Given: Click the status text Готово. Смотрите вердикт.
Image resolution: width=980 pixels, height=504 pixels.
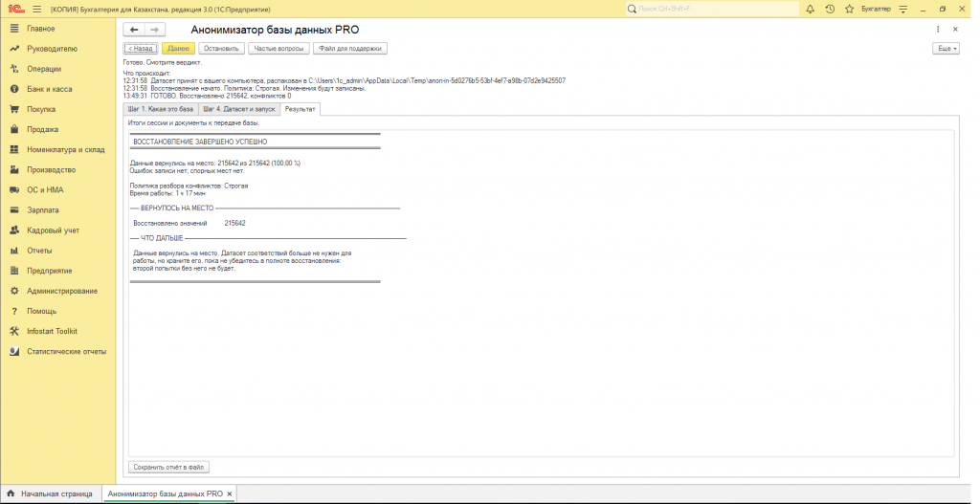Looking at the screenshot, I should [x=163, y=62].
